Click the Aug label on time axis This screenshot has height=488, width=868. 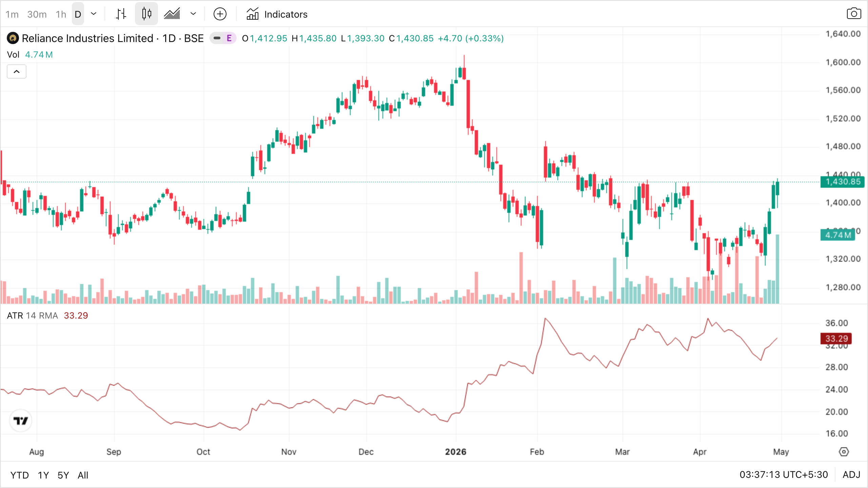37,452
